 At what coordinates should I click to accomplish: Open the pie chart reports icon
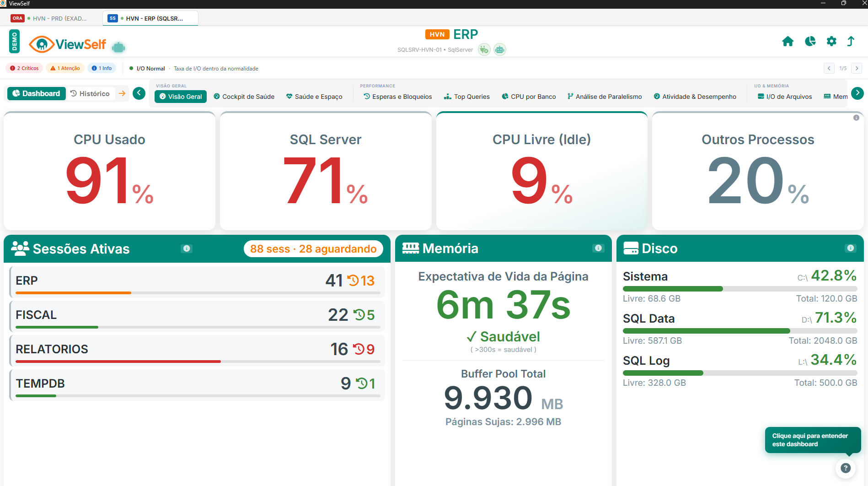coord(810,42)
